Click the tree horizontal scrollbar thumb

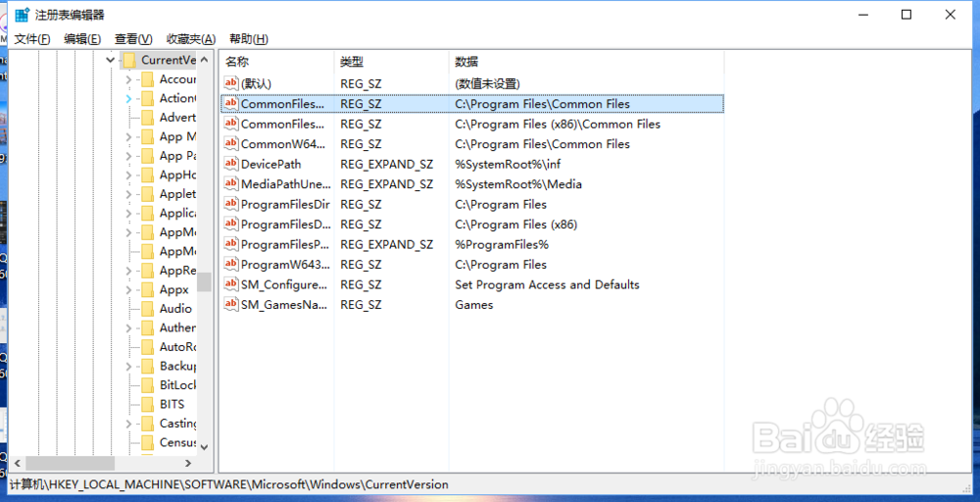point(70,463)
